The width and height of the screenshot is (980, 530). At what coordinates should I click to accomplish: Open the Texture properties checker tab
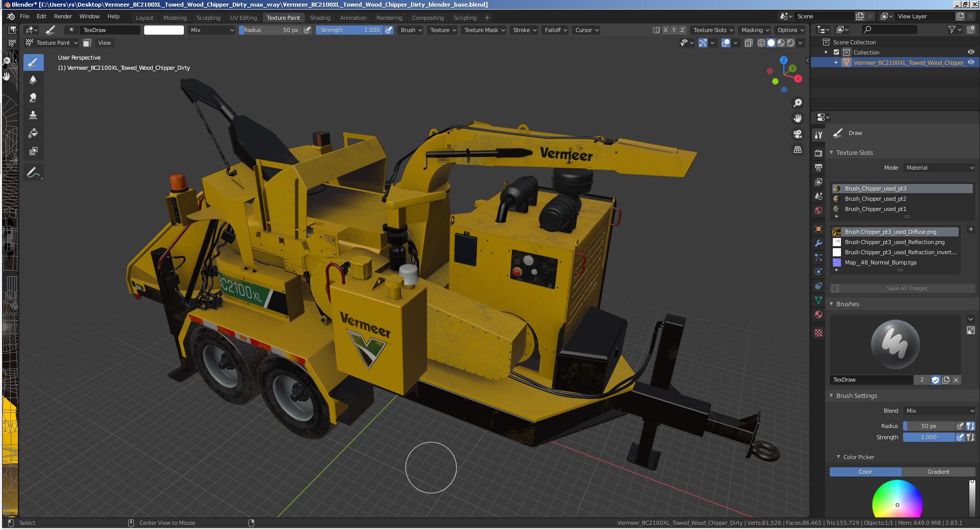tap(819, 333)
